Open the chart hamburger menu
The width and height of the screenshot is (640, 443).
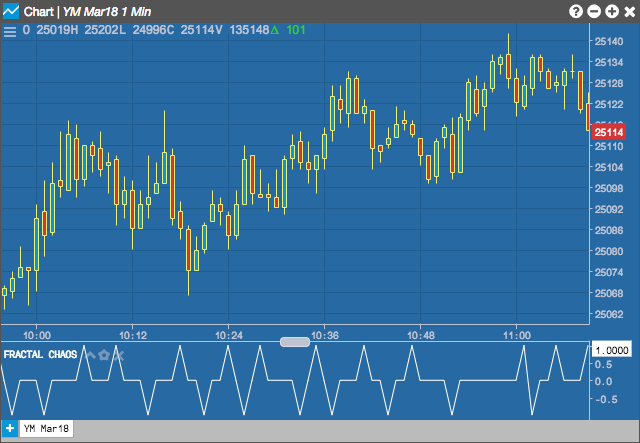coord(10,32)
